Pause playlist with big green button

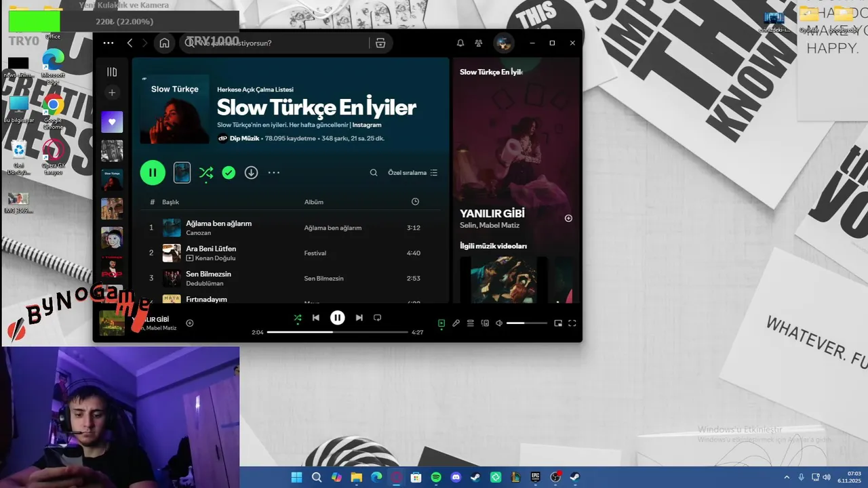pos(153,172)
